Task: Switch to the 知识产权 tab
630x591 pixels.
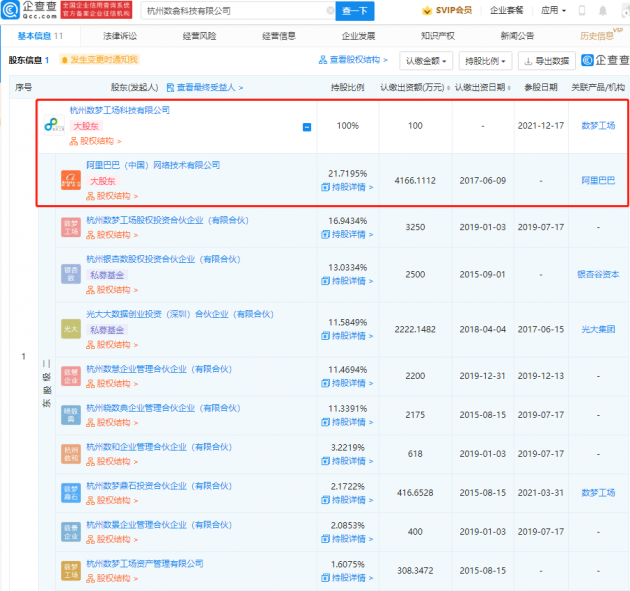Action: coord(438,35)
